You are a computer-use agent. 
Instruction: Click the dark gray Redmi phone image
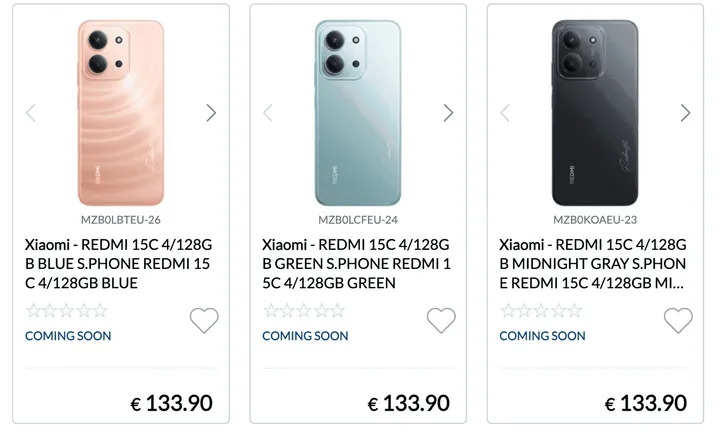tap(594, 112)
